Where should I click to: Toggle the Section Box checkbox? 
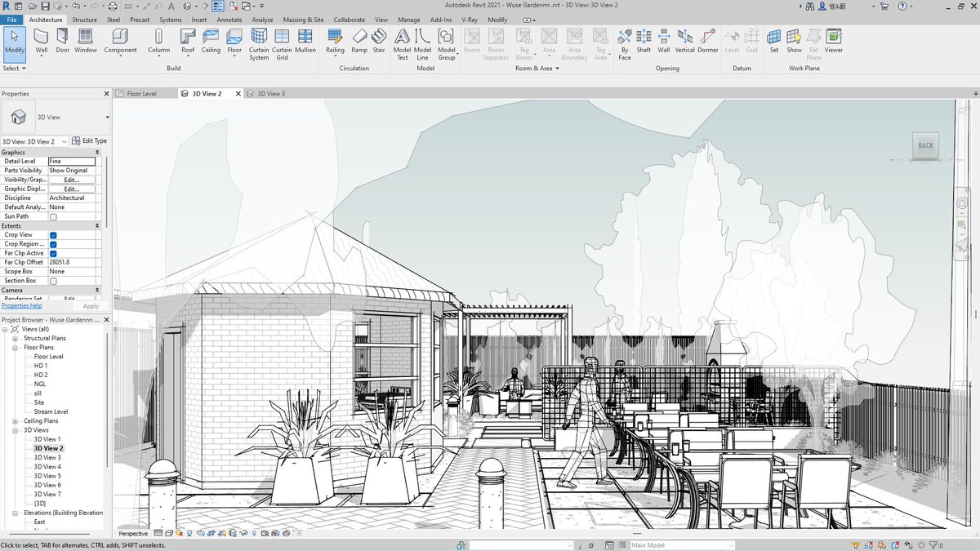(x=53, y=281)
